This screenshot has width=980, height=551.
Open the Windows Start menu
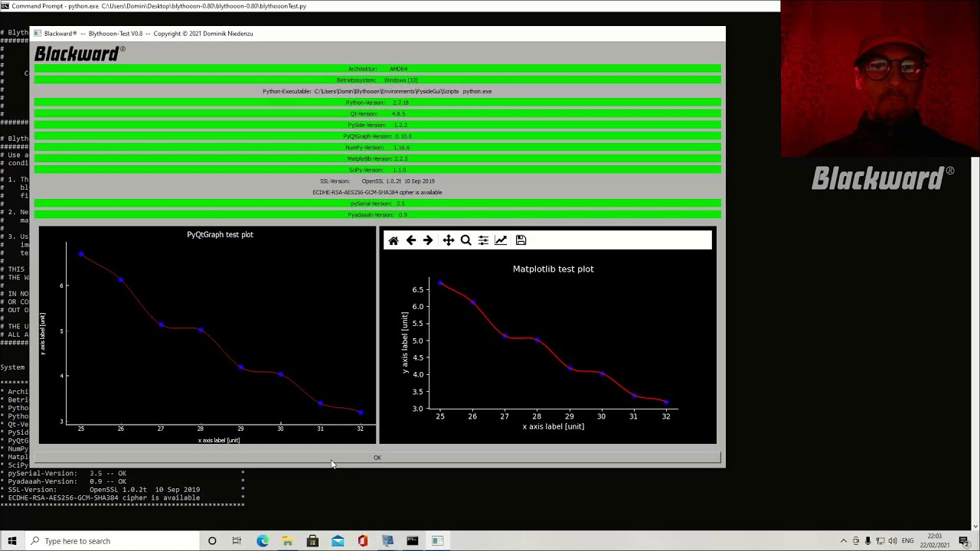click(x=12, y=541)
